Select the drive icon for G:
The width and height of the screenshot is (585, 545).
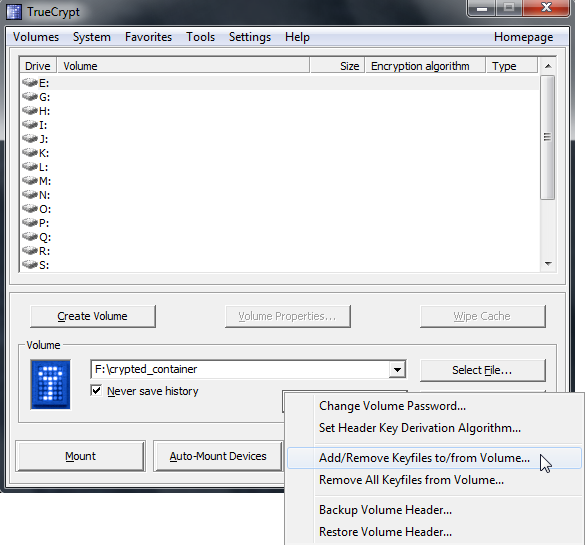coord(30,96)
